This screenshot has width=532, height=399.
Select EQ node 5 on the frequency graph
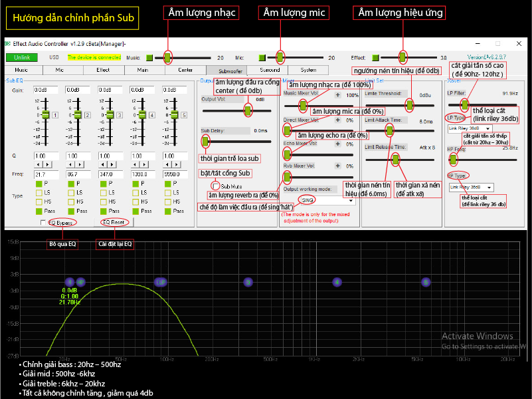click(426, 282)
